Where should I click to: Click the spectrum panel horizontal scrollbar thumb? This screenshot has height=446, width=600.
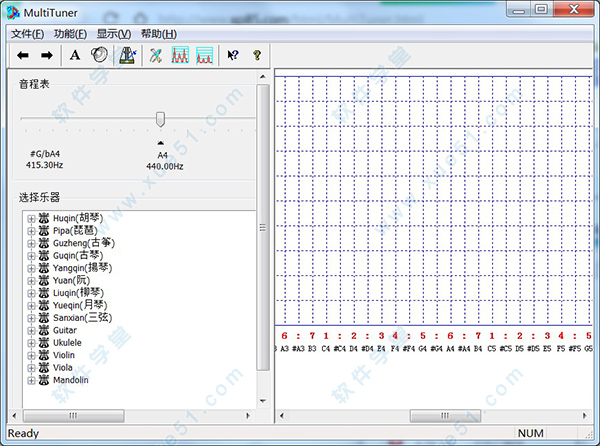click(x=445, y=415)
